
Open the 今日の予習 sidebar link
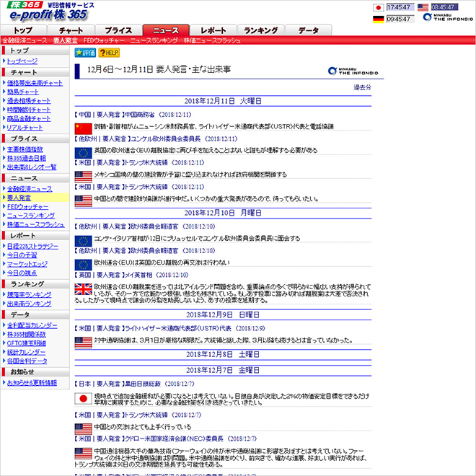point(22,255)
